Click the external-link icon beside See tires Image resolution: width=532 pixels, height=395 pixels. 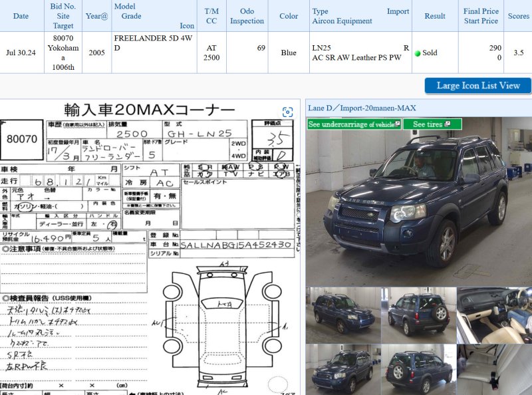(x=456, y=124)
